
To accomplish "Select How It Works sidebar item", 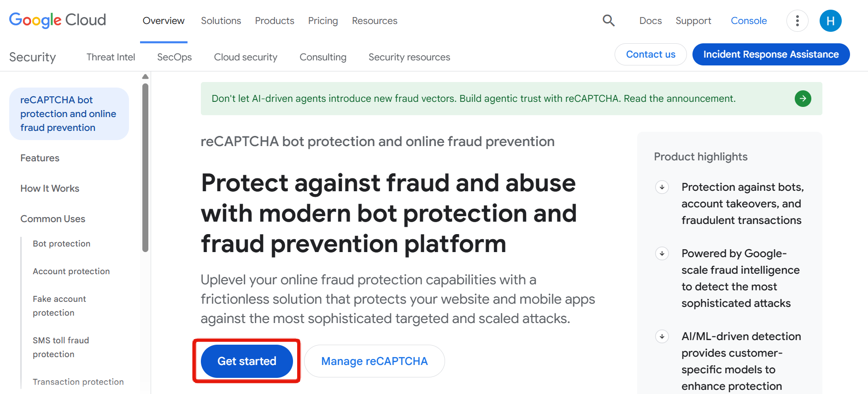I will click(x=50, y=188).
